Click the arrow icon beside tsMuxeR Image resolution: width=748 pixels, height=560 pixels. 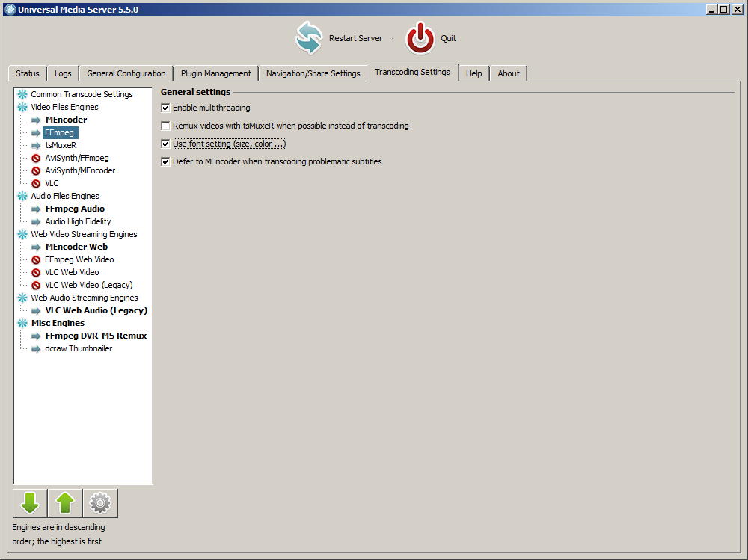click(x=36, y=146)
